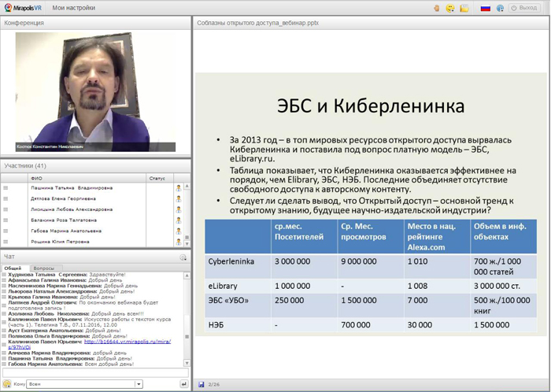This screenshot has width=551, height=392.
Task: Switch to the Вопросы chat tab
Action: pyautogui.click(x=44, y=268)
